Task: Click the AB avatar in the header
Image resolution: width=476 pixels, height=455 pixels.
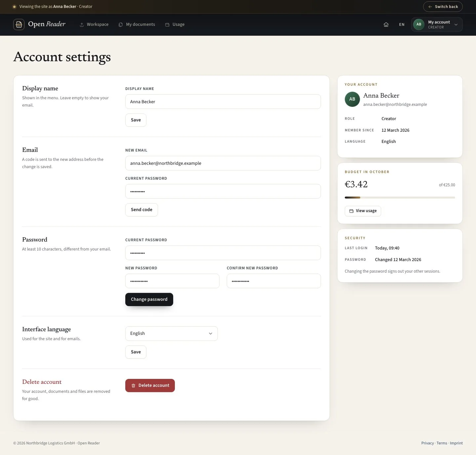Action: (419, 24)
